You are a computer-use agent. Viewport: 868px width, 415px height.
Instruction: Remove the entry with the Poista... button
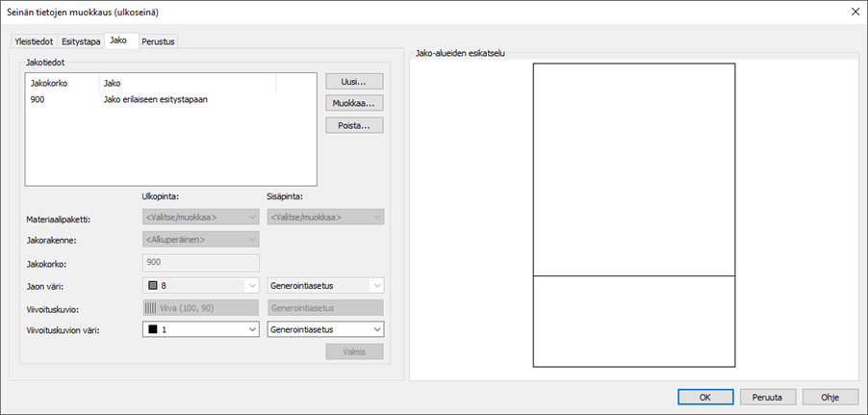(x=354, y=125)
